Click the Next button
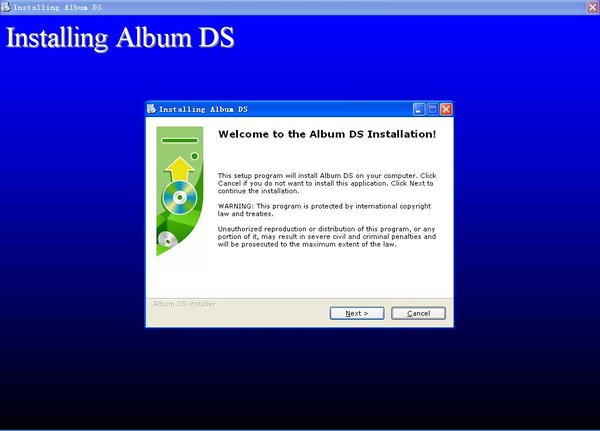This screenshot has height=431, width=600. coord(357,313)
